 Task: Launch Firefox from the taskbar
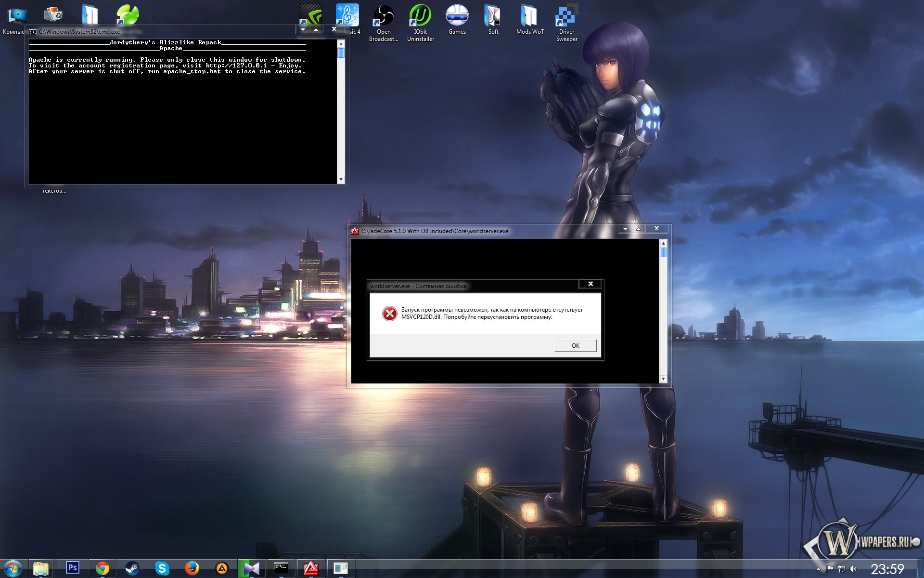click(192, 568)
